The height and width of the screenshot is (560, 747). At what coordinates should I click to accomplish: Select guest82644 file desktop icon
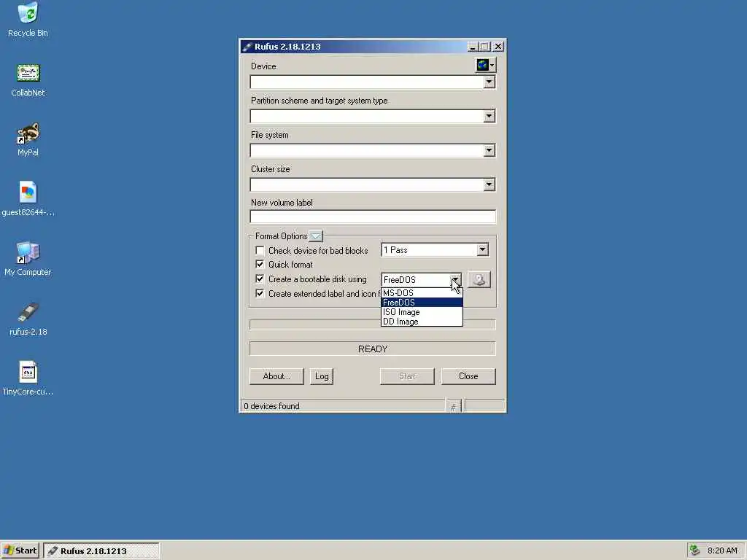[x=28, y=200]
